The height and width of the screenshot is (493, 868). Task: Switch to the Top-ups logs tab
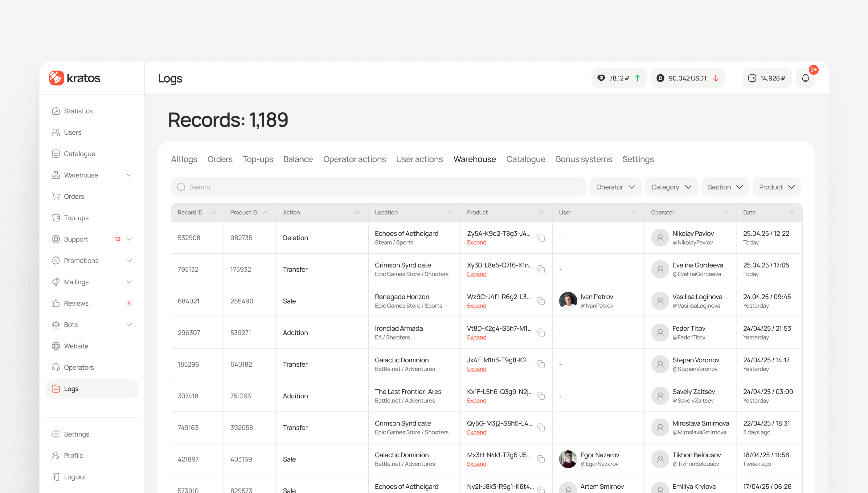point(258,159)
